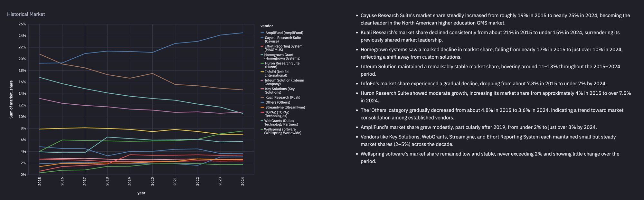Click the Historical Market chart title
Viewport: 644px width, 200px height.
[26, 14]
